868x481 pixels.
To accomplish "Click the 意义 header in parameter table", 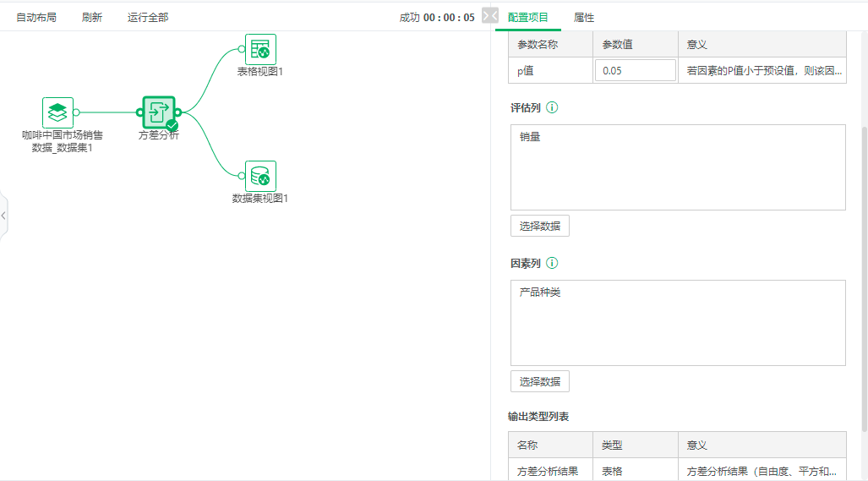I will click(x=762, y=44).
